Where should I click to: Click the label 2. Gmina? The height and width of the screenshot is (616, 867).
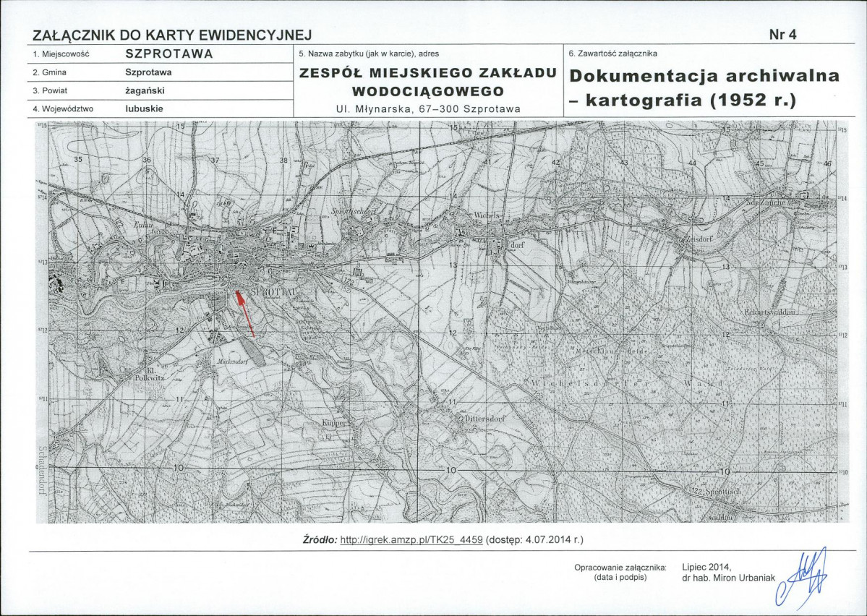tap(50, 72)
